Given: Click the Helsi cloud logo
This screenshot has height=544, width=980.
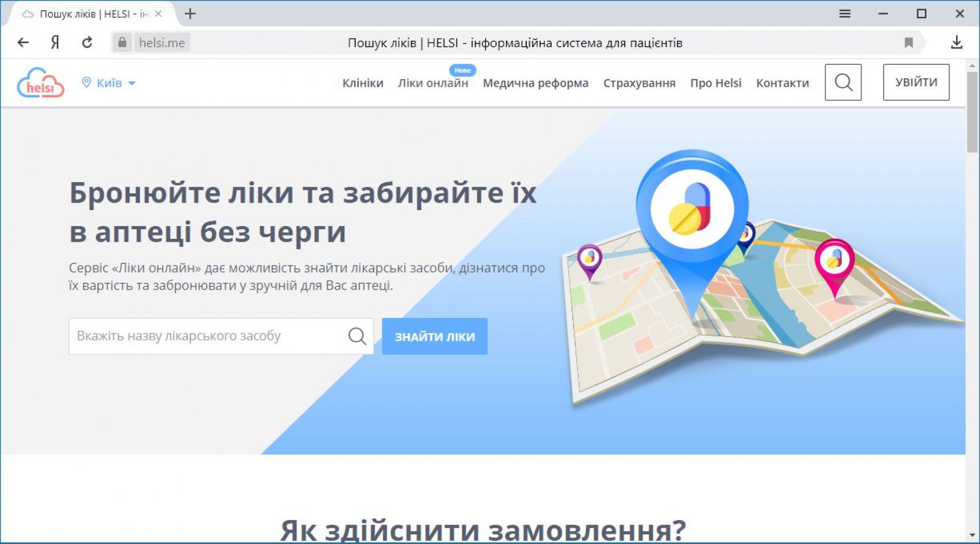Looking at the screenshot, I should 41,83.
